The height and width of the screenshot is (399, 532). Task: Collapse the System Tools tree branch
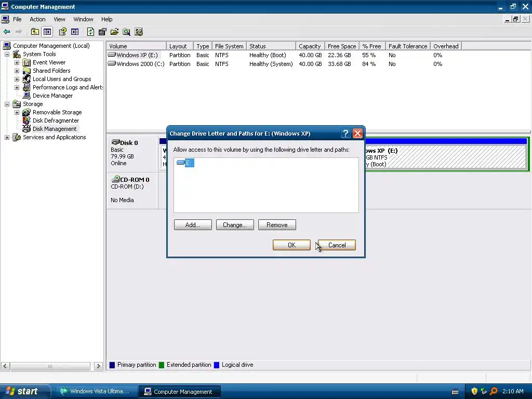point(7,54)
